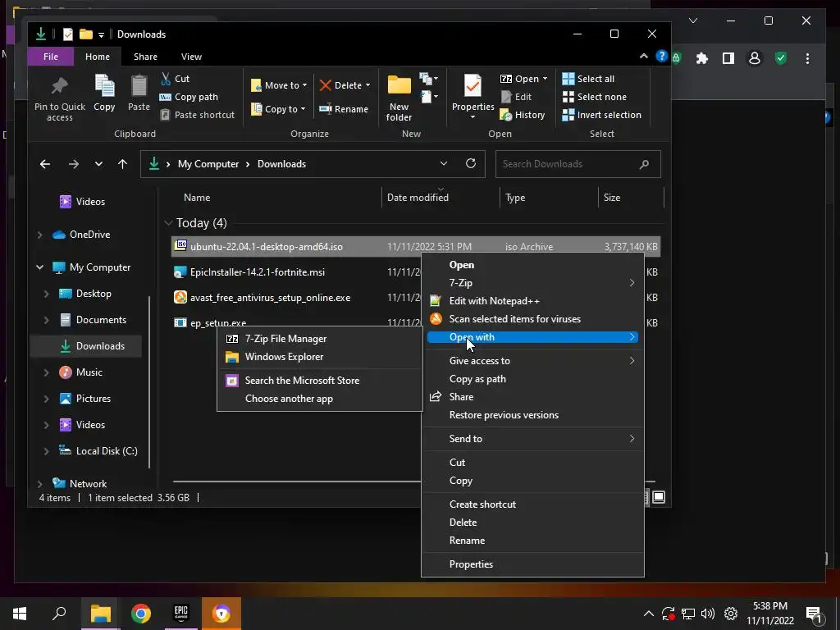840x630 pixels.
Task: Collapse the ribbon with the chevron
Action: point(643,57)
